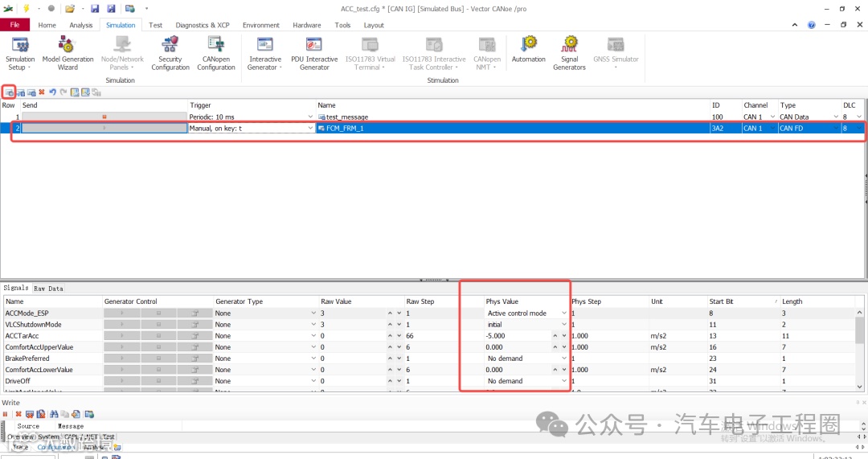Select the DriveOff signal name
868x459 pixels.
coord(18,382)
